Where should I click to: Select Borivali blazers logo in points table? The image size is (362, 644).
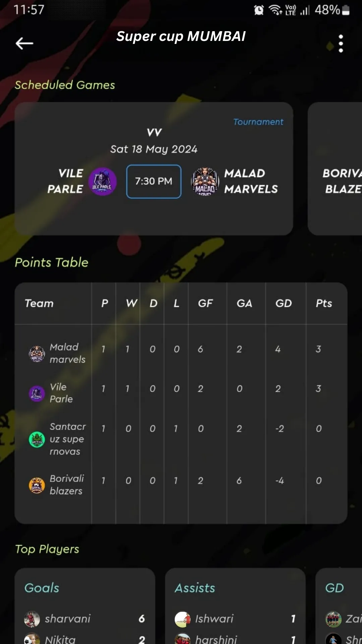37,485
